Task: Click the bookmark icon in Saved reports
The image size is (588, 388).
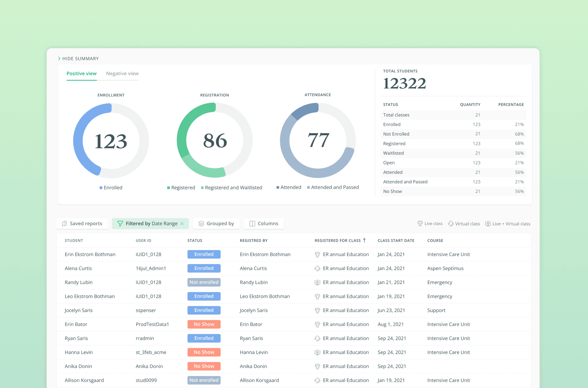Action: pyautogui.click(x=64, y=224)
